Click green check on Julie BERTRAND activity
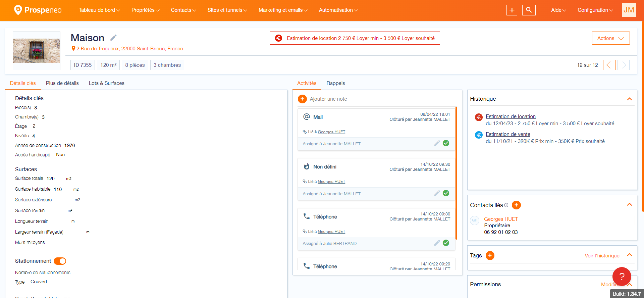The image size is (644, 298). point(446,243)
